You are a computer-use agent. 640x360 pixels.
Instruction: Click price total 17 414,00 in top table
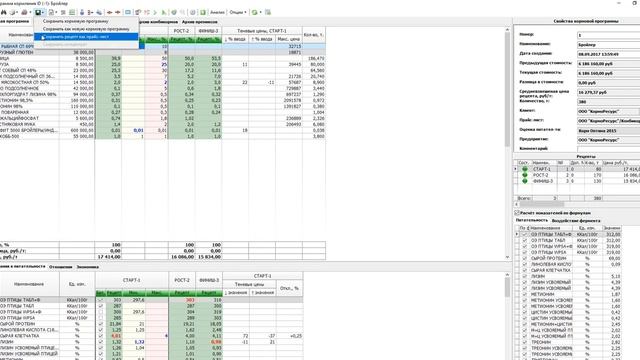tap(109, 257)
